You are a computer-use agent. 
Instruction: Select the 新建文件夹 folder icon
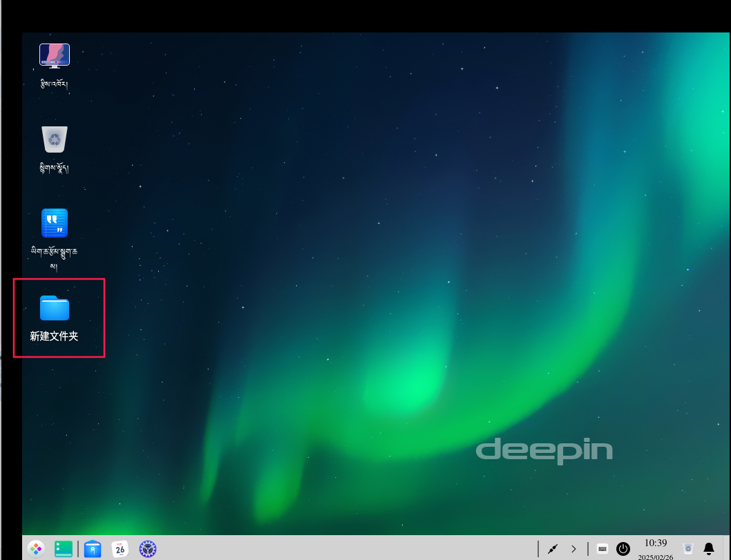[x=55, y=308]
